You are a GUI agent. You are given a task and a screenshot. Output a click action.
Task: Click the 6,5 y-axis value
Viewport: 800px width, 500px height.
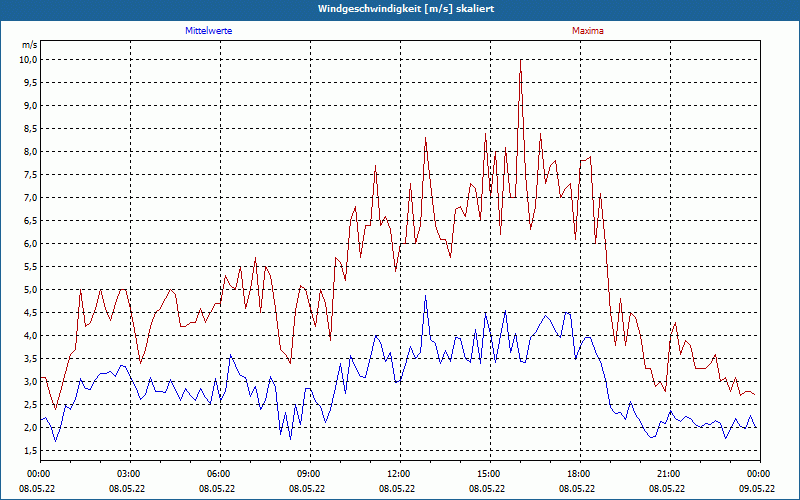click(31, 220)
